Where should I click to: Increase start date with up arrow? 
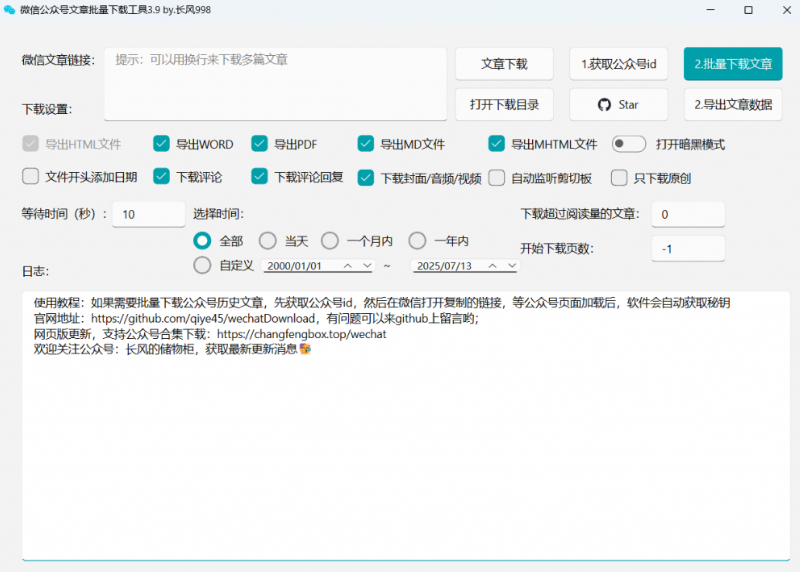[x=347, y=266]
